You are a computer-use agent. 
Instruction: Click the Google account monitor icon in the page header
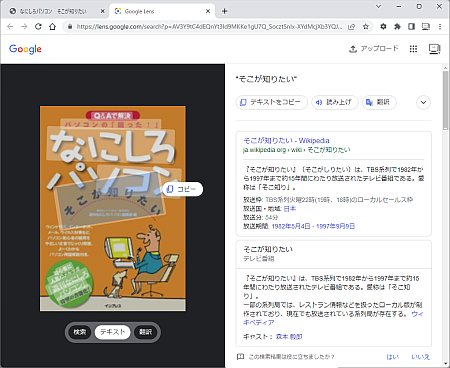[434, 49]
